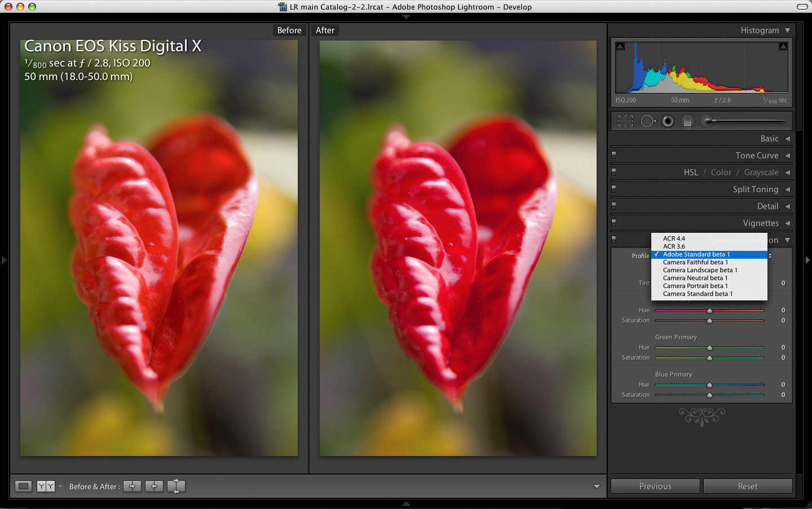This screenshot has height=509, width=812.
Task: Copy Before settings to After
Action: [x=132, y=486]
